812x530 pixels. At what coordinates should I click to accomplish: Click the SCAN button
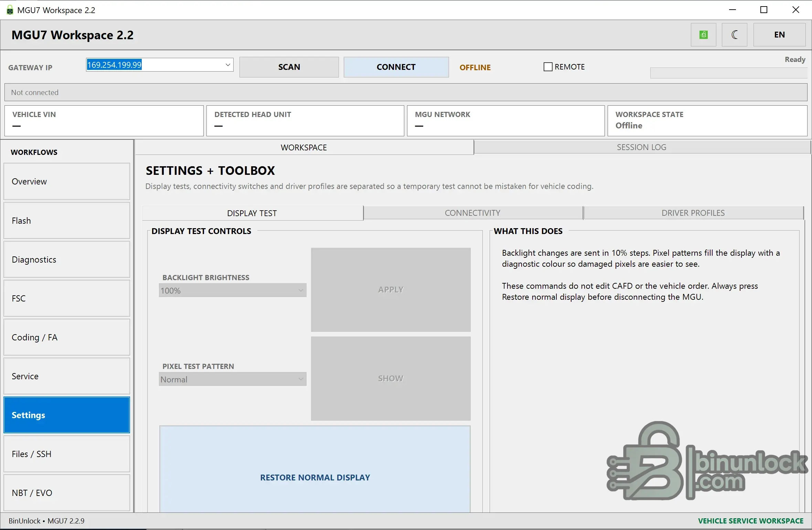pos(289,67)
